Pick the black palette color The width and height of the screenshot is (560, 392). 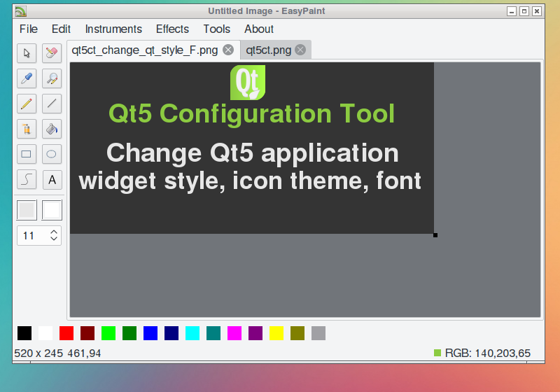tap(24, 333)
